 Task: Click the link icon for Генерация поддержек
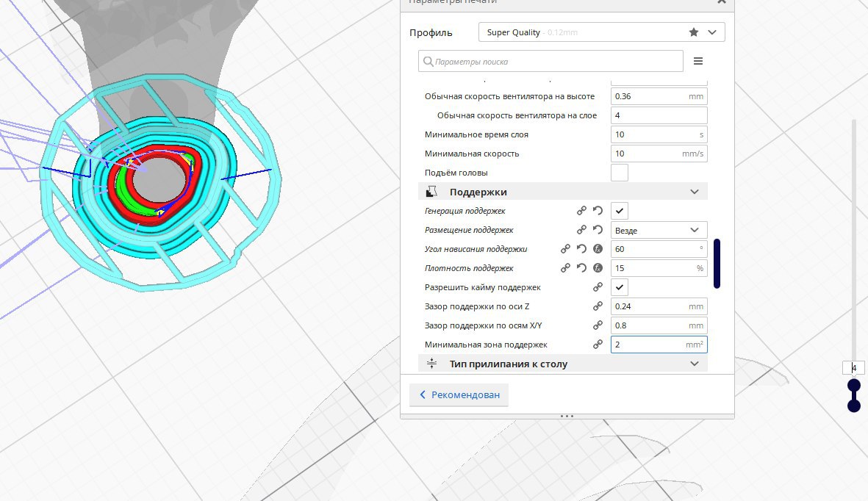click(581, 210)
